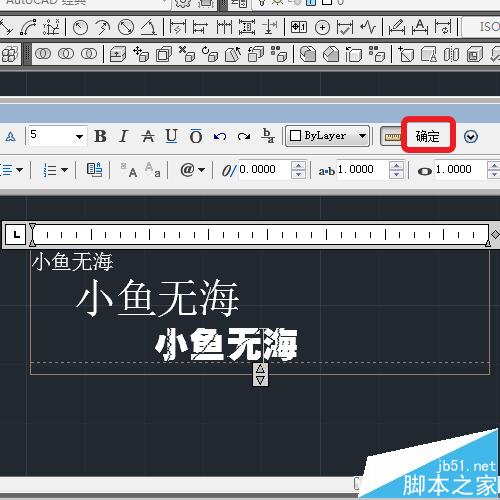Select the Extrude Faces tool
Screen dimensions: 500x500
pos(118,54)
